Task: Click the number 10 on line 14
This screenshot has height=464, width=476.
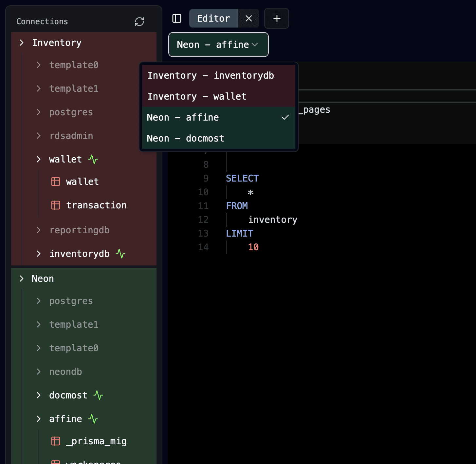Action: click(253, 247)
